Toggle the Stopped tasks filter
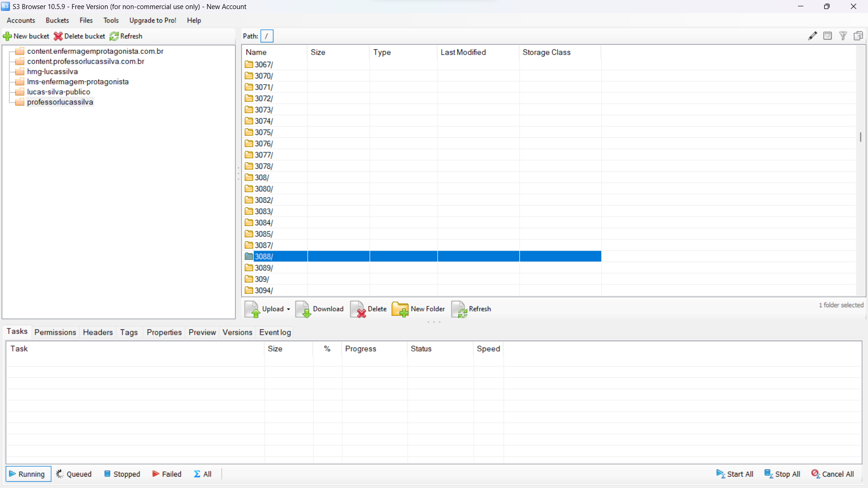 tap(123, 474)
